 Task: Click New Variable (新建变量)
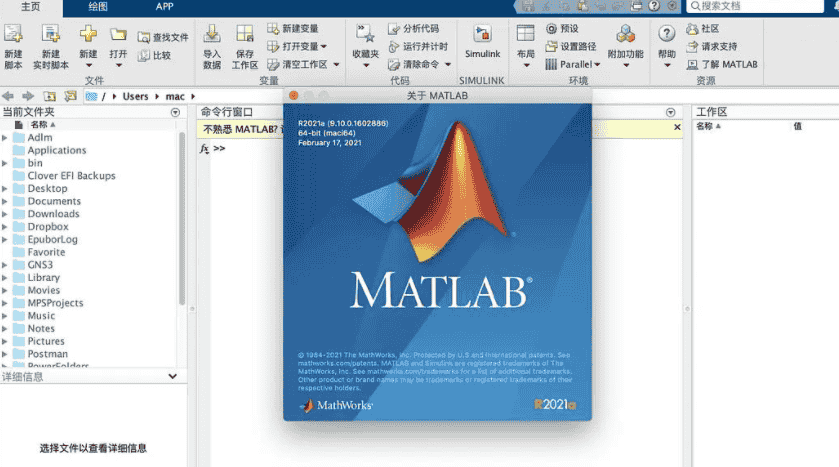tap(293, 28)
